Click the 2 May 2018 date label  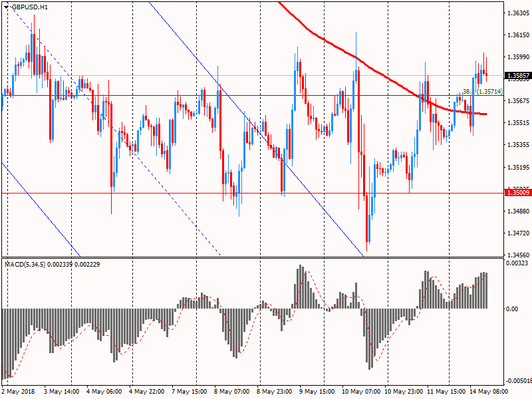coord(19,392)
